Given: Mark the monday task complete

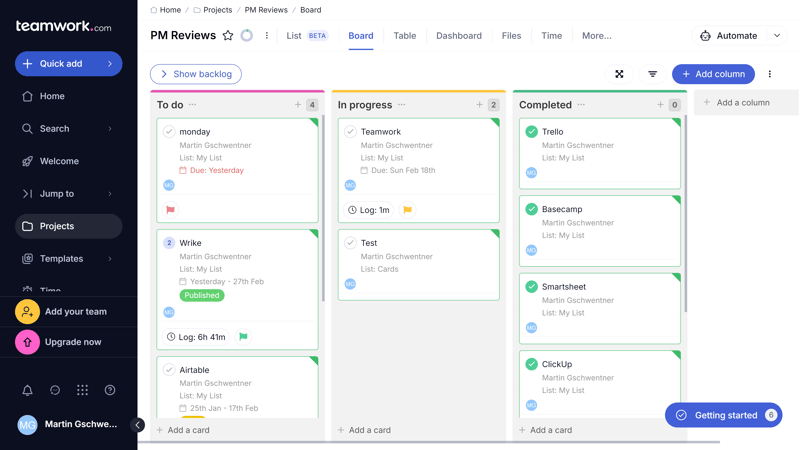Looking at the screenshot, I should 169,132.
